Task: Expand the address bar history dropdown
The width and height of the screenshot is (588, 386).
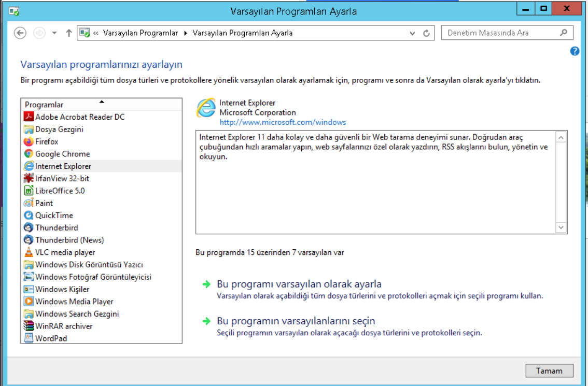Action: (413, 33)
